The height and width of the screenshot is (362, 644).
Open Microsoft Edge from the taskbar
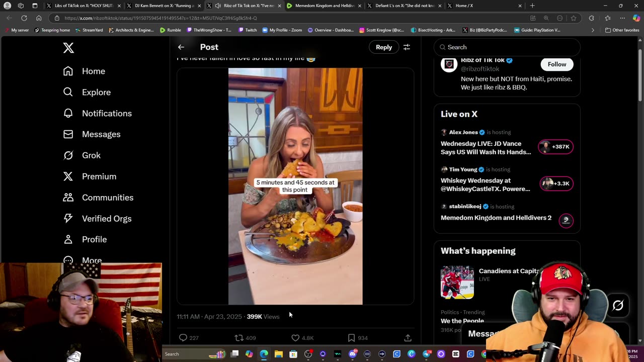[264, 354]
